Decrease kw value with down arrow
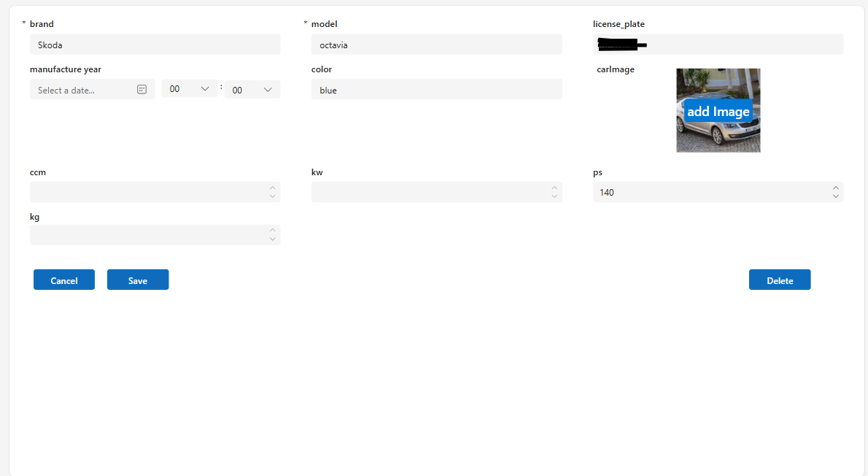The height and width of the screenshot is (476, 868). click(554, 196)
